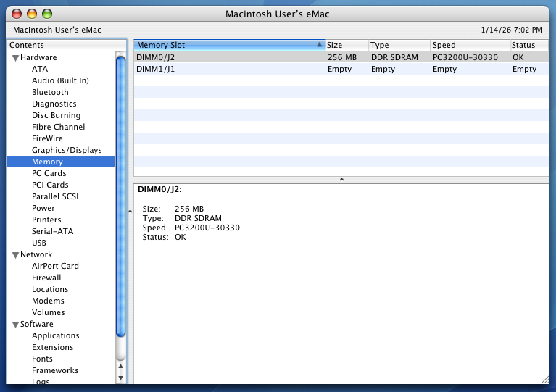
Task: Select Modems entry
Action: (x=48, y=301)
